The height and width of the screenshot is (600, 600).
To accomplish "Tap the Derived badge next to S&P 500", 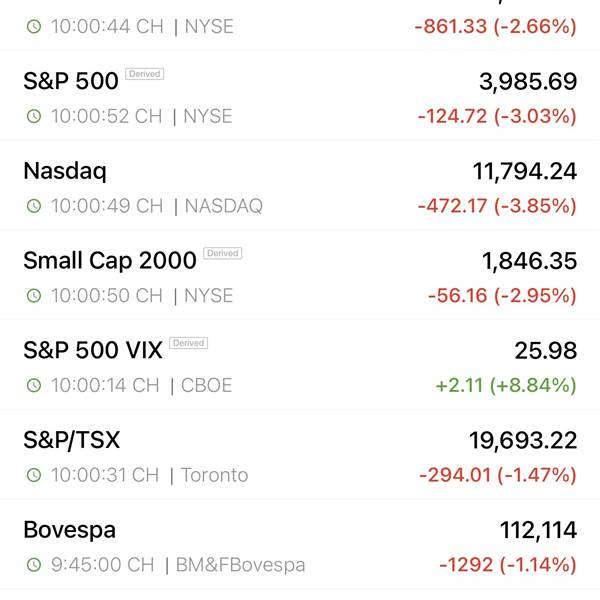I will [x=145, y=74].
